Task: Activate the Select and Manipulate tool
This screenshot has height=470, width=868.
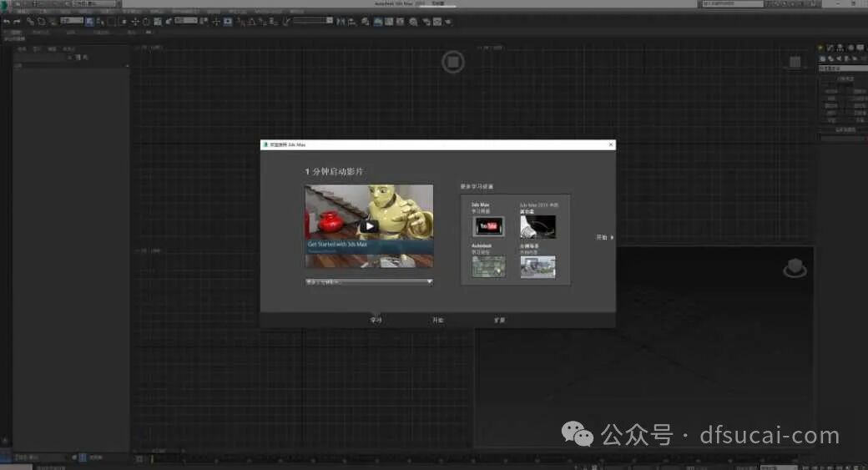Action: click(216, 22)
